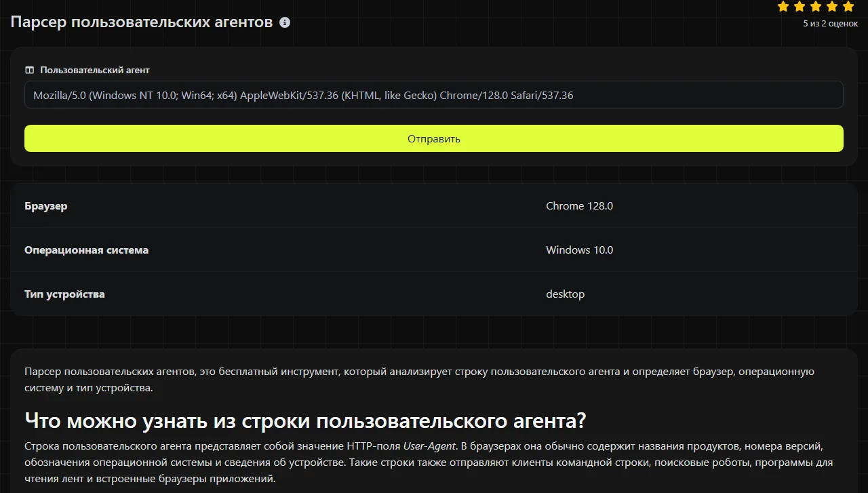Click the 5 из 2 оценок rating text
The width and height of the screenshot is (868, 493).
(831, 24)
